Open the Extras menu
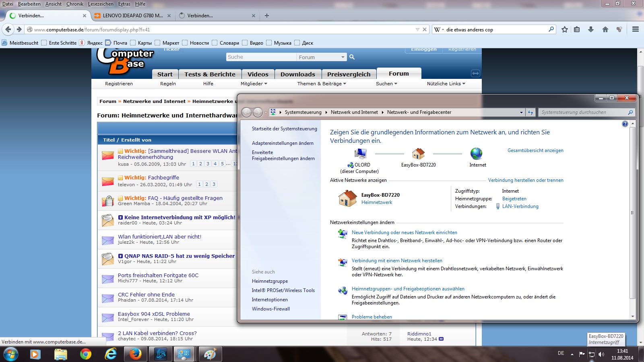The height and width of the screenshot is (362, 644). (x=124, y=4)
